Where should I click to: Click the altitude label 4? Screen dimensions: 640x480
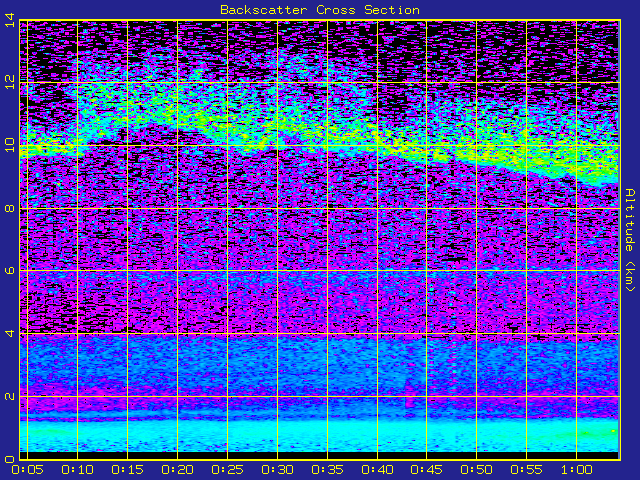click(10, 333)
